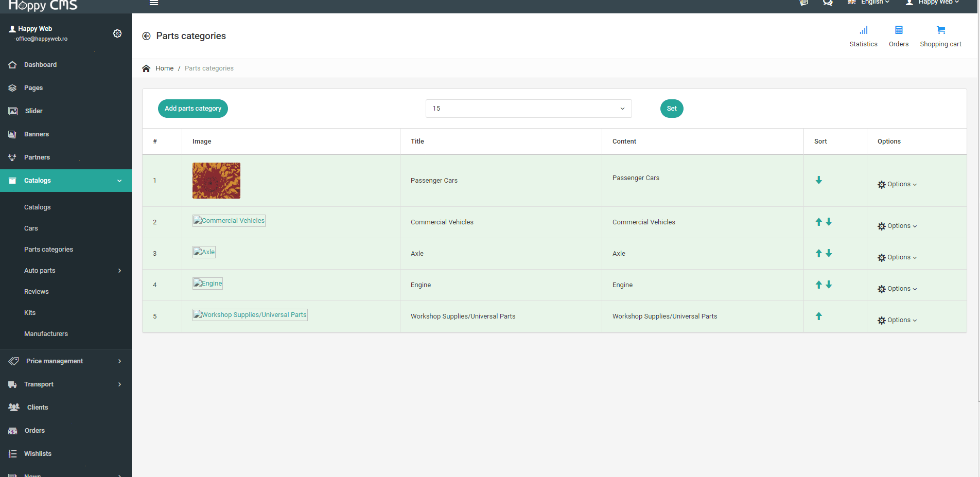Open Slider in the sidebar
This screenshot has height=477, width=980.
66,111
